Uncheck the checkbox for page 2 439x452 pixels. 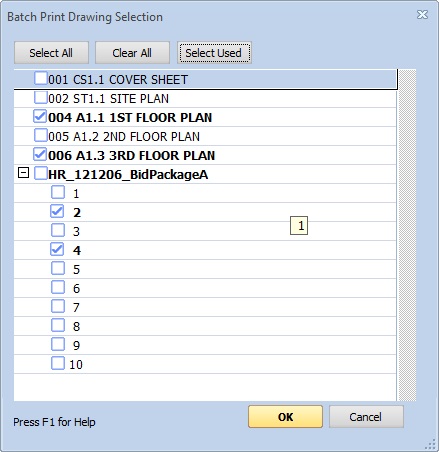click(57, 211)
